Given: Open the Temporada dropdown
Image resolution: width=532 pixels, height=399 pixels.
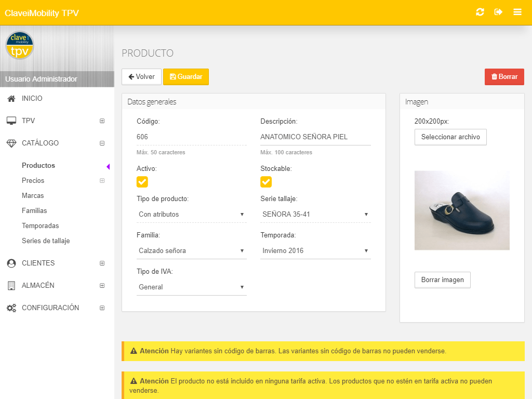Looking at the screenshot, I should coord(315,251).
